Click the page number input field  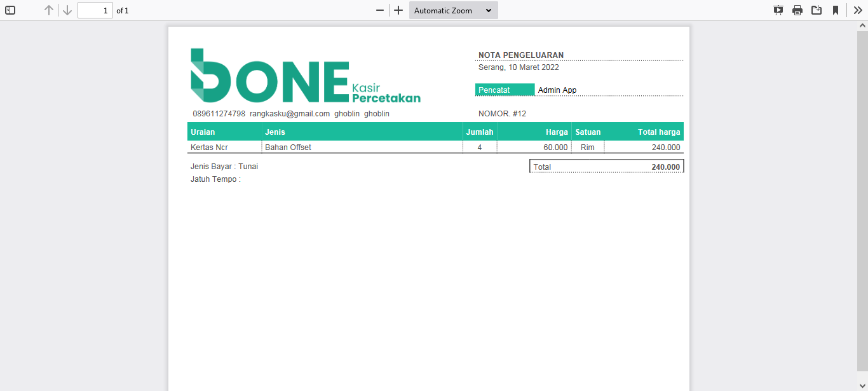(x=95, y=10)
